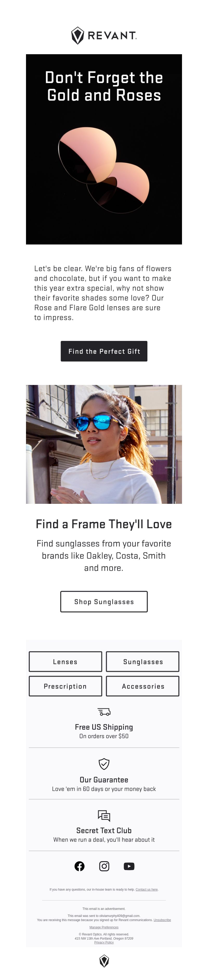This screenshot has height=980, width=208.
Task: Click Find the Perfect Gift button
Action: 104,351
